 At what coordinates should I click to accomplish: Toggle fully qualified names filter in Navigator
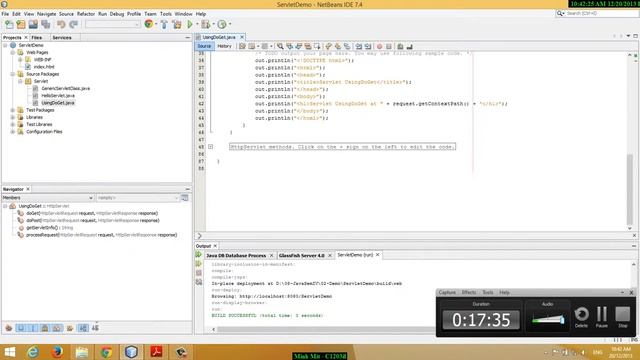70,328
